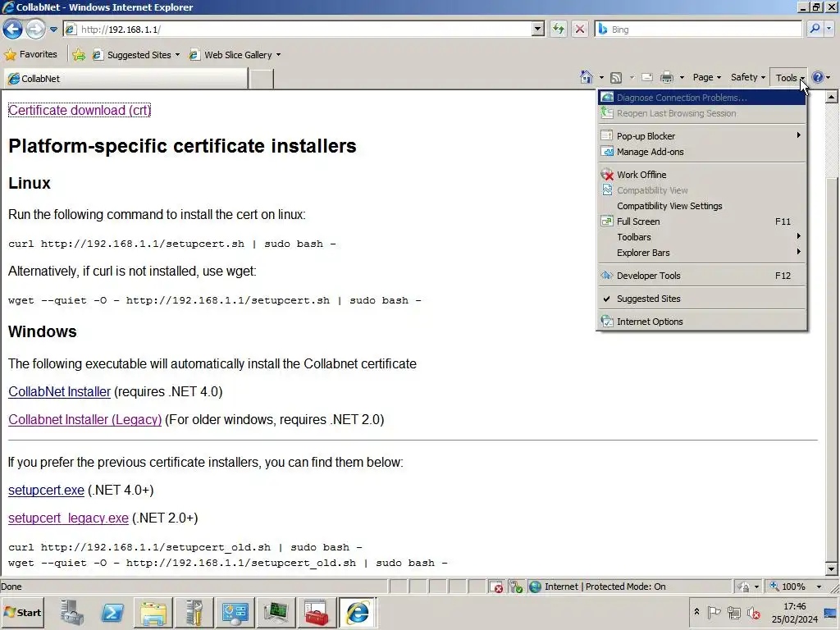Open the Web Slice Gallery item
The width and height of the screenshot is (840, 630).
(x=235, y=55)
